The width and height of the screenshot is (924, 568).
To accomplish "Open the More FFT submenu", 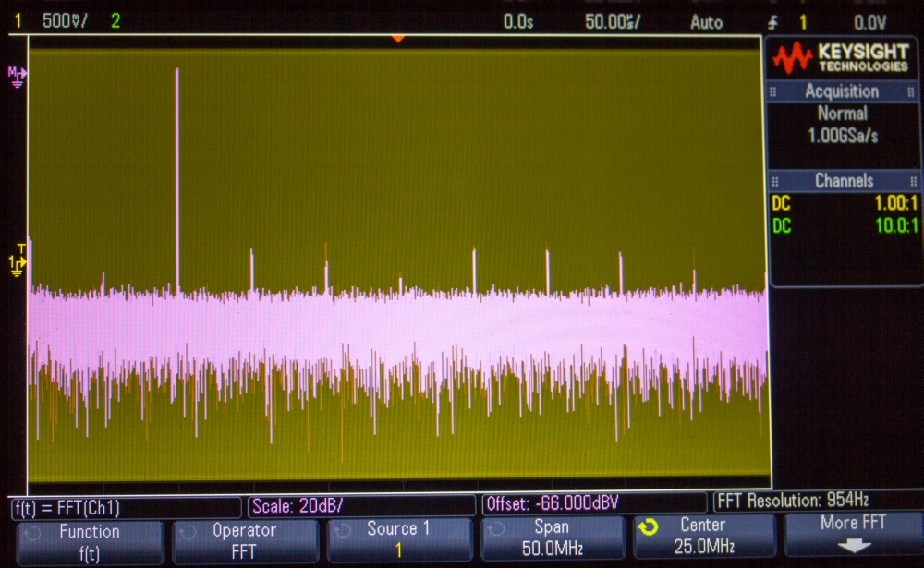I will tap(853, 534).
